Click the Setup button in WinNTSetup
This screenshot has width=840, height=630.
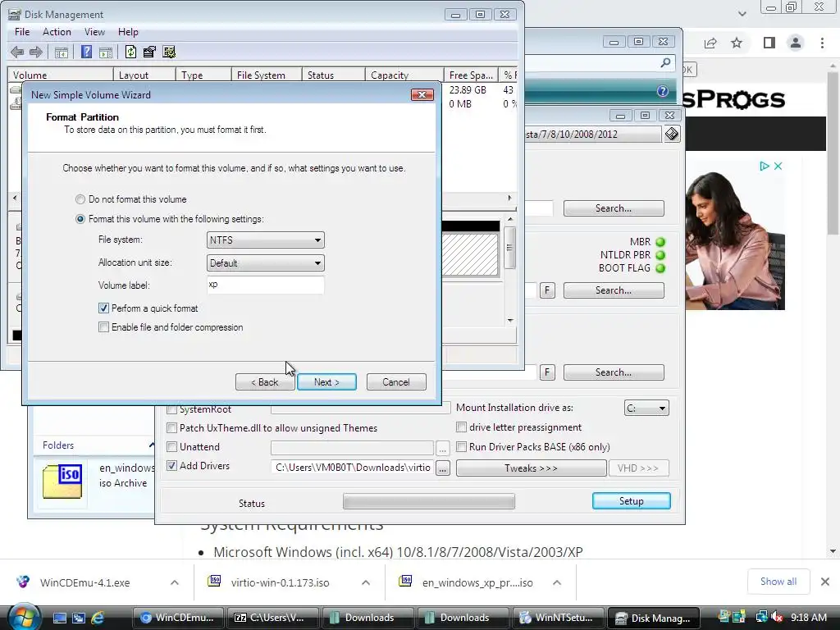[631, 501]
